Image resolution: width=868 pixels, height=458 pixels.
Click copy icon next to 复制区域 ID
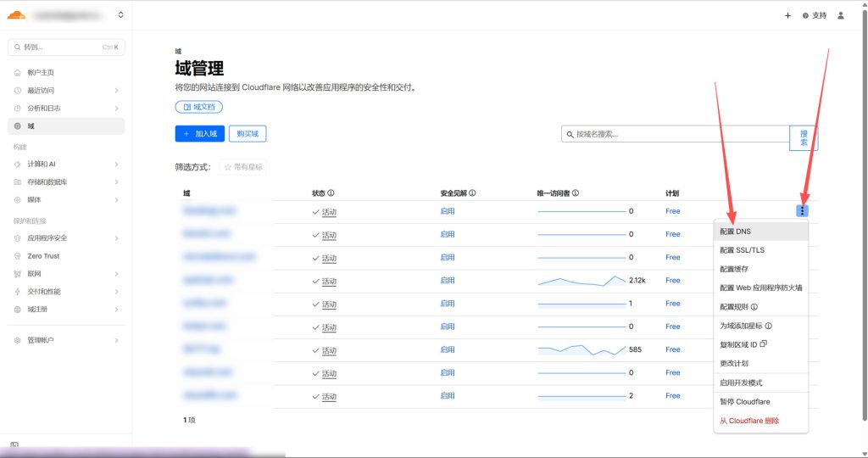click(764, 344)
